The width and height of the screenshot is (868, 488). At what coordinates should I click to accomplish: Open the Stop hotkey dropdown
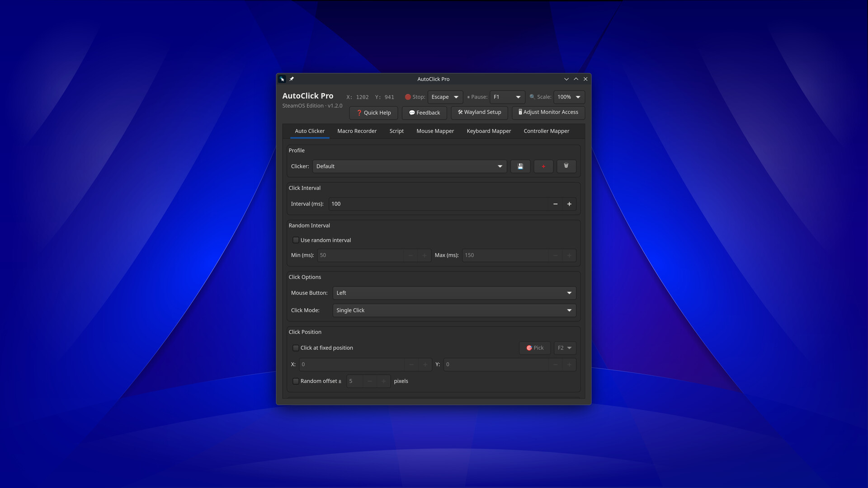point(445,97)
